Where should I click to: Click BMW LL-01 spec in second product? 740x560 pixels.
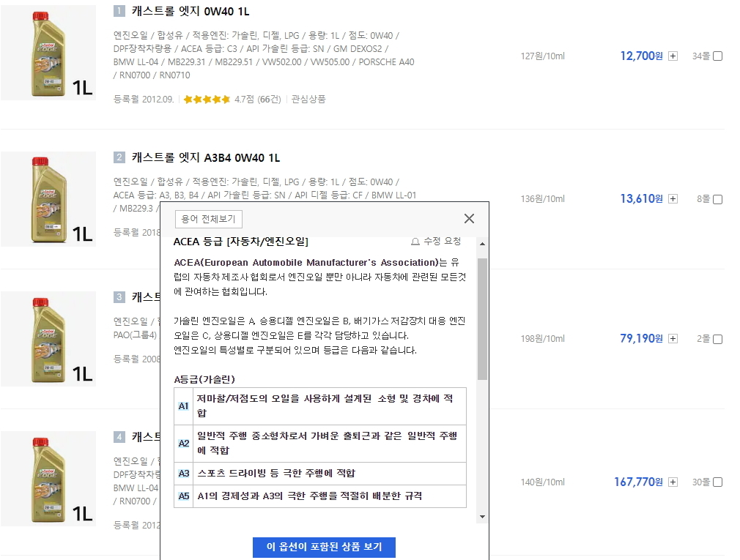(393, 195)
